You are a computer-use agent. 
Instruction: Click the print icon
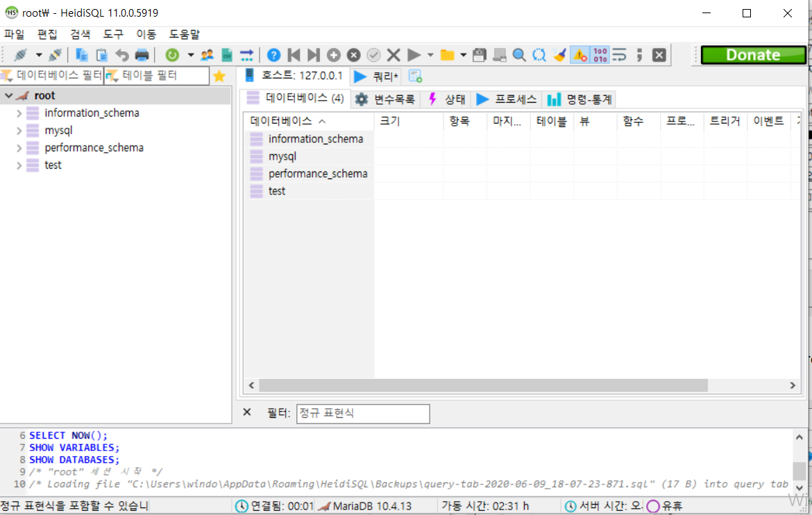[142, 55]
